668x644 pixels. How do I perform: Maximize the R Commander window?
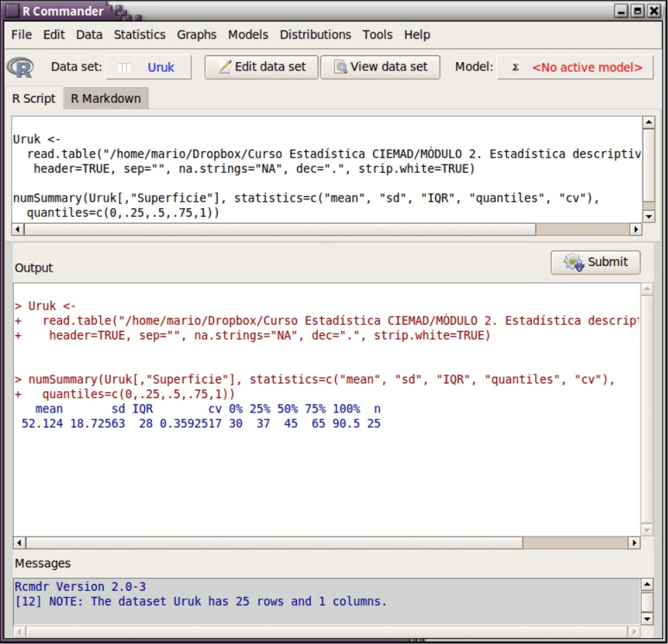[x=638, y=10]
